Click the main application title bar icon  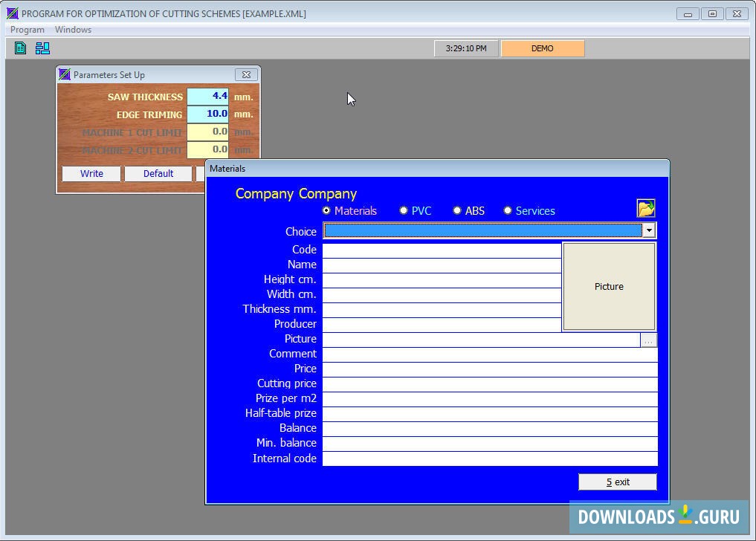click(x=12, y=13)
